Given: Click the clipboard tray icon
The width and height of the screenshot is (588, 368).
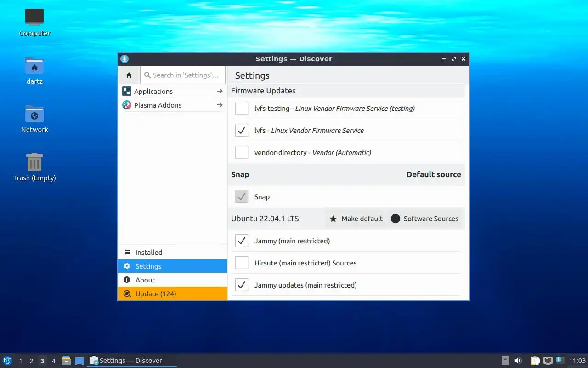Looking at the screenshot, I should coord(536,361).
